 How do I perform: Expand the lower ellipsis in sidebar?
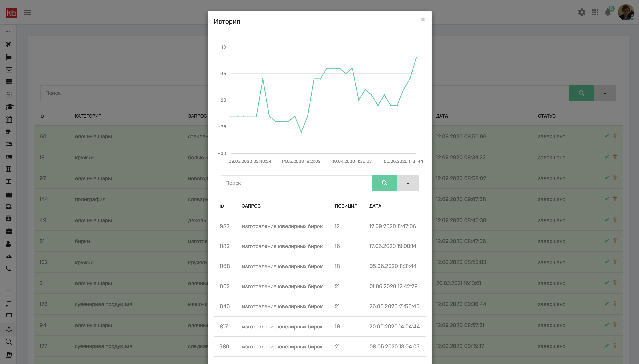point(8,290)
